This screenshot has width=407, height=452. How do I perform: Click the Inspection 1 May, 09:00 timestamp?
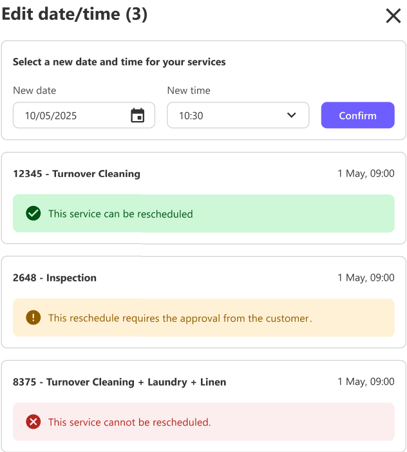click(366, 277)
